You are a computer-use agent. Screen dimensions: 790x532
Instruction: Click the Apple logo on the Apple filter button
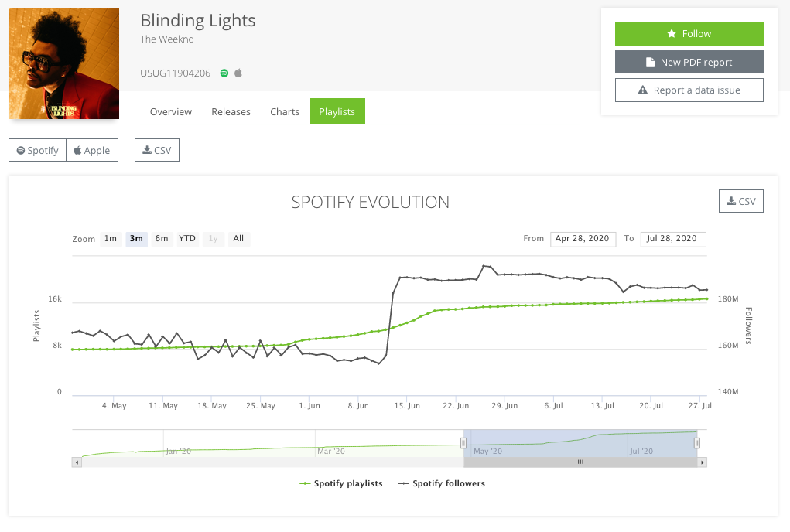click(78, 150)
